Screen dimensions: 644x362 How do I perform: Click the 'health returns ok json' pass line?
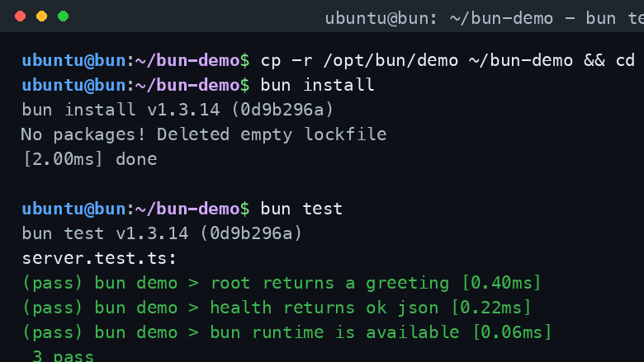tap(277, 308)
